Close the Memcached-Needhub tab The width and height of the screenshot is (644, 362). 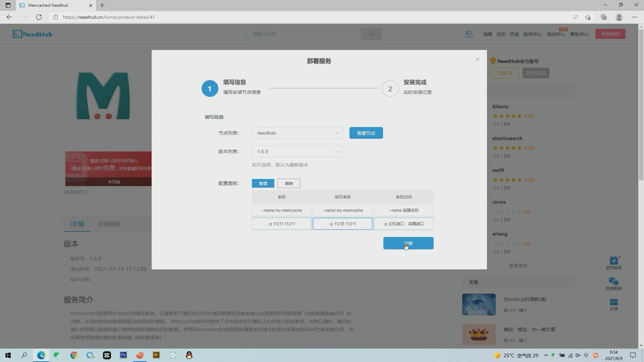(x=91, y=5)
